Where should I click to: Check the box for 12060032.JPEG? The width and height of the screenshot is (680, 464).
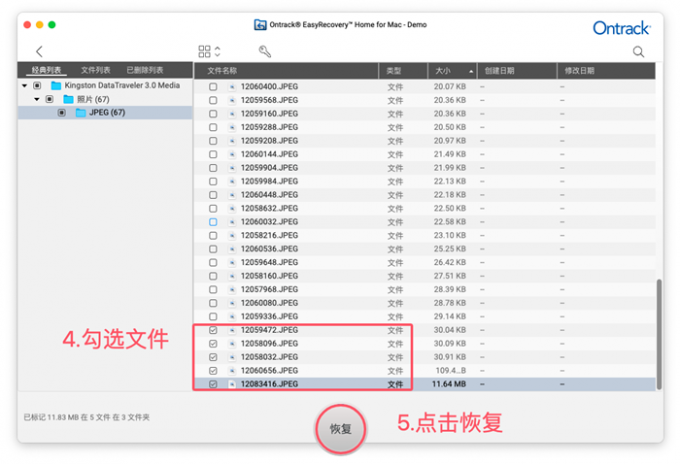click(x=213, y=222)
